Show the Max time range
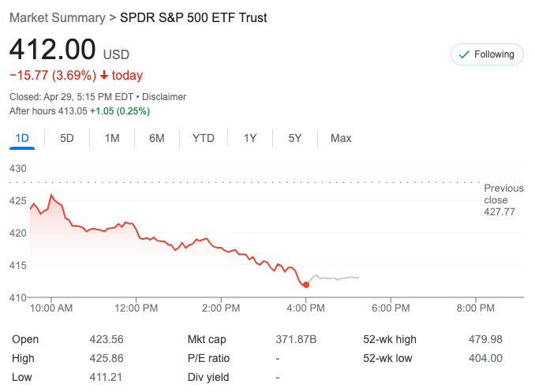Image resolution: width=535 pixels, height=392 pixels. pyautogui.click(x=341, y=138)
